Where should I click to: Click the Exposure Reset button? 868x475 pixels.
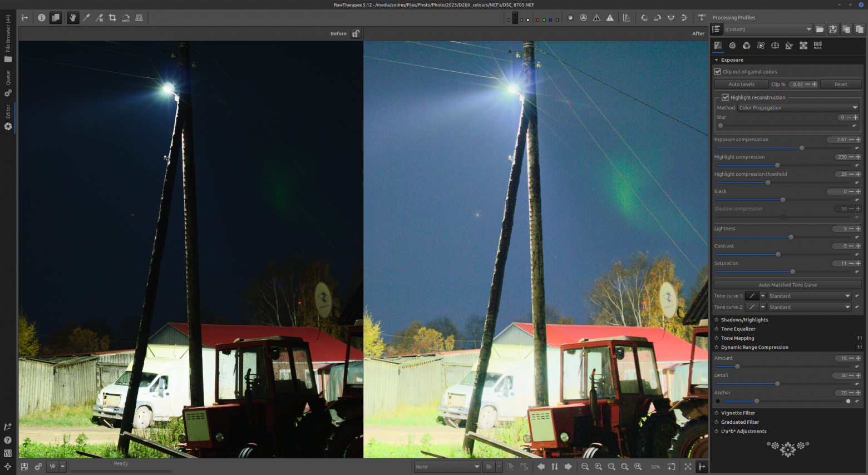(x=841, y=85)
